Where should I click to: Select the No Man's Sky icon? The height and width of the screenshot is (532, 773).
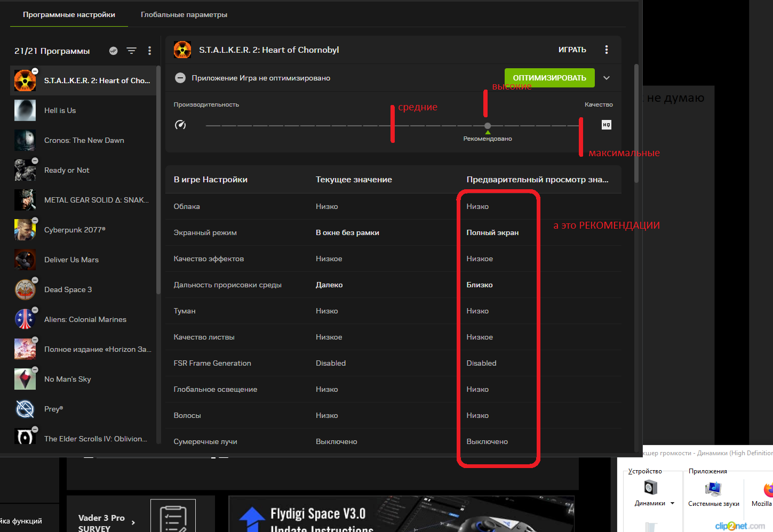click(x=25, y=379)
